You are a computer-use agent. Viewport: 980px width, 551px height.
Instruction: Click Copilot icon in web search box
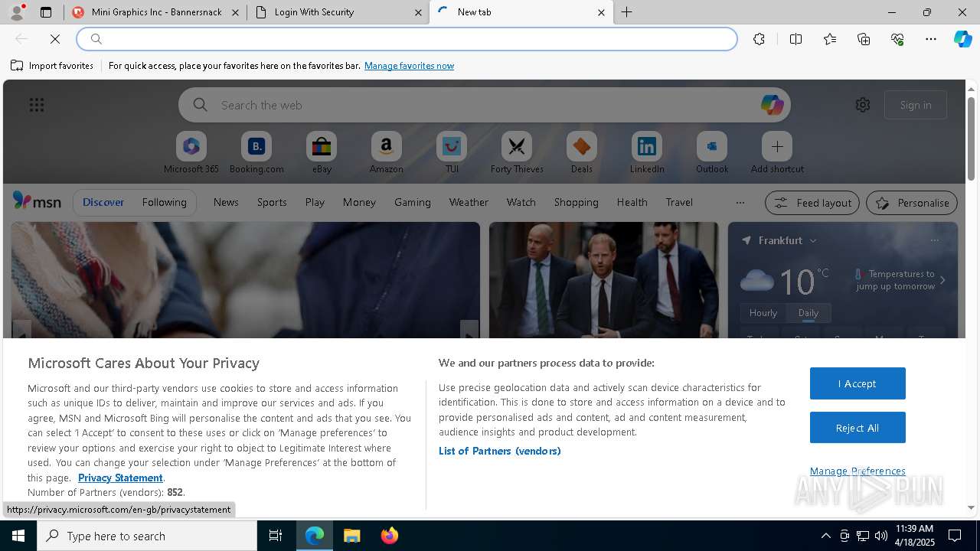[772, 105]
